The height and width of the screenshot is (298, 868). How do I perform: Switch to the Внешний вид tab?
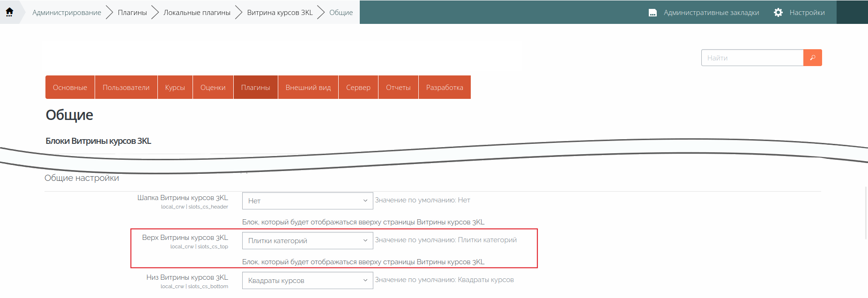coord(308,88)
